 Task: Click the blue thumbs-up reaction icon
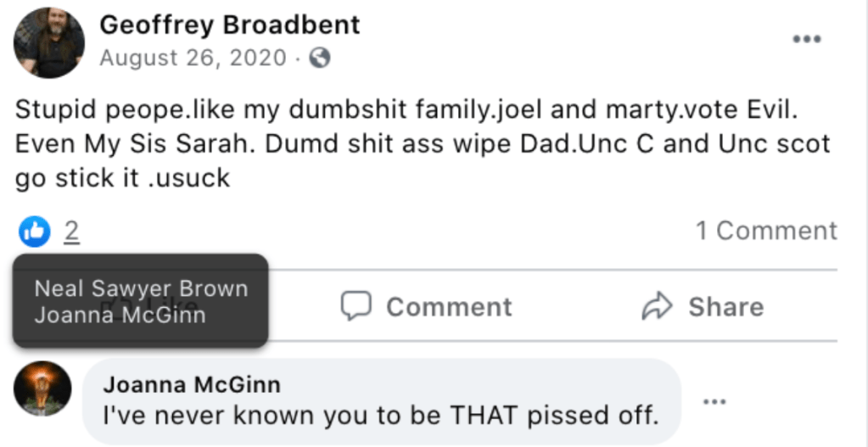pyautogui.click(x=35, y=231)
